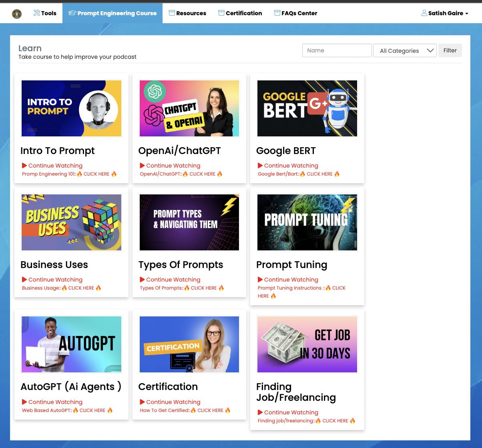482x448 pixels.
Task: Click the site logo emblem
Action: [x=17, y=14]
